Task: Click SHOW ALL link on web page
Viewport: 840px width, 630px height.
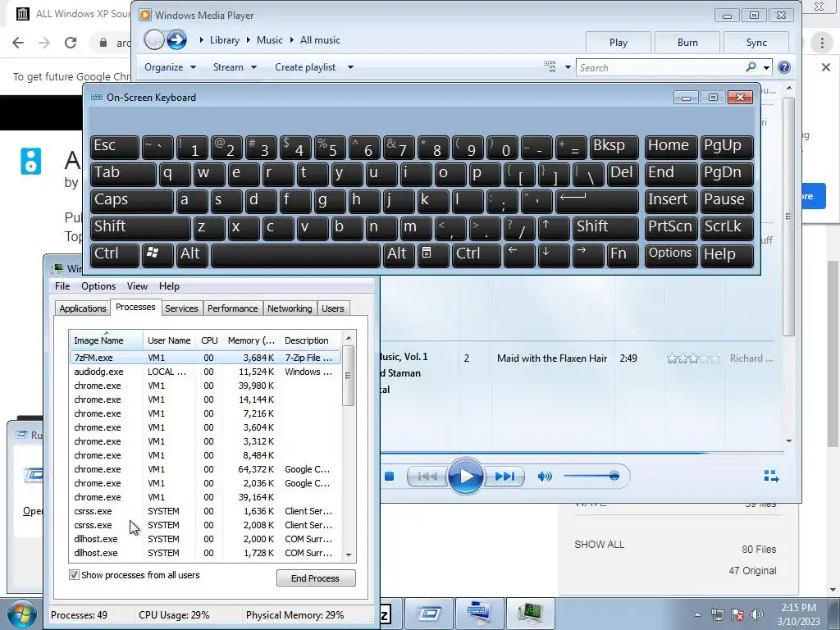Action: (x=600, y=545)
